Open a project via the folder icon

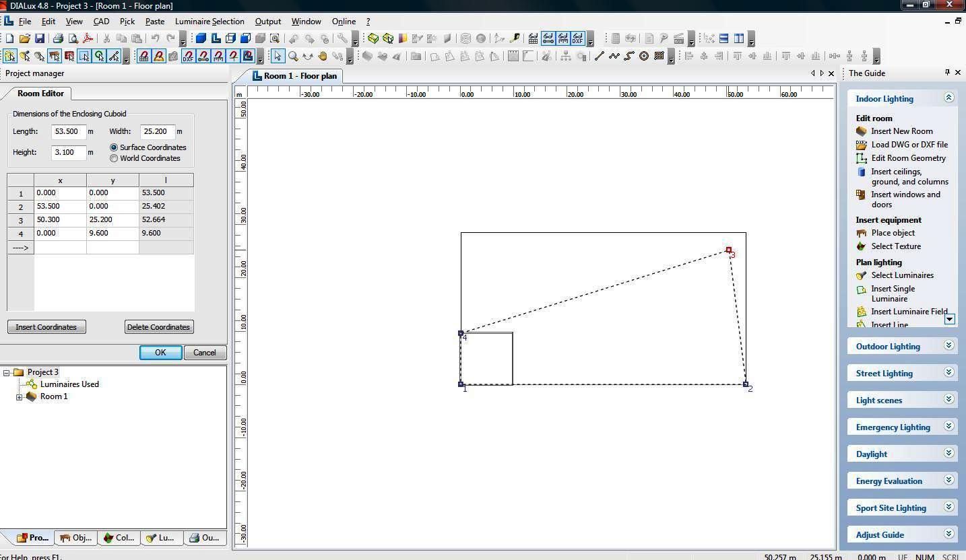[x=24, y=38]
